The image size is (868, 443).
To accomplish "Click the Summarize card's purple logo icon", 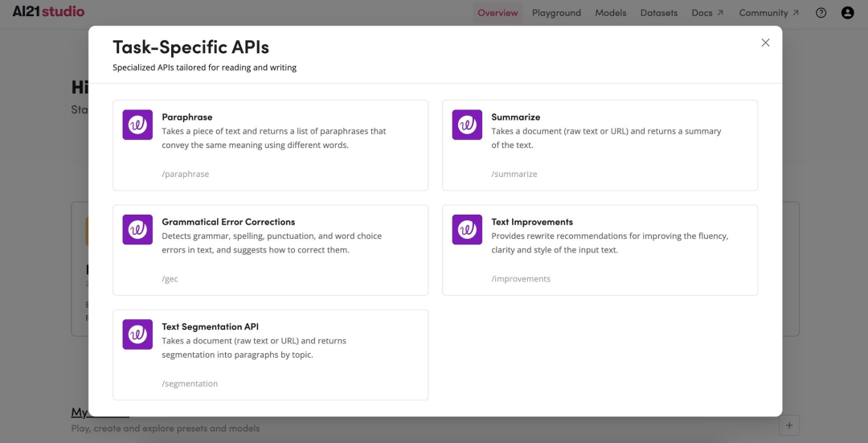I will click(467, 125).
